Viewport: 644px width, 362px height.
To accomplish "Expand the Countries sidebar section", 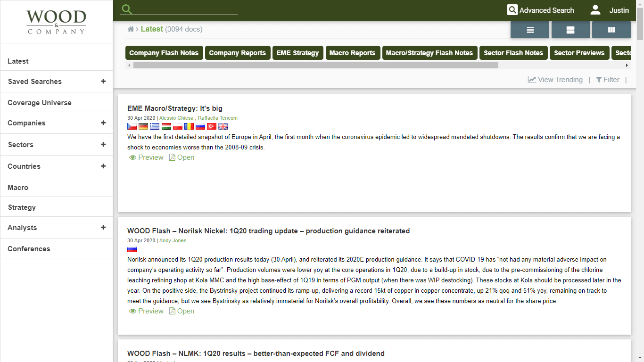I will (x=103, y=166).
